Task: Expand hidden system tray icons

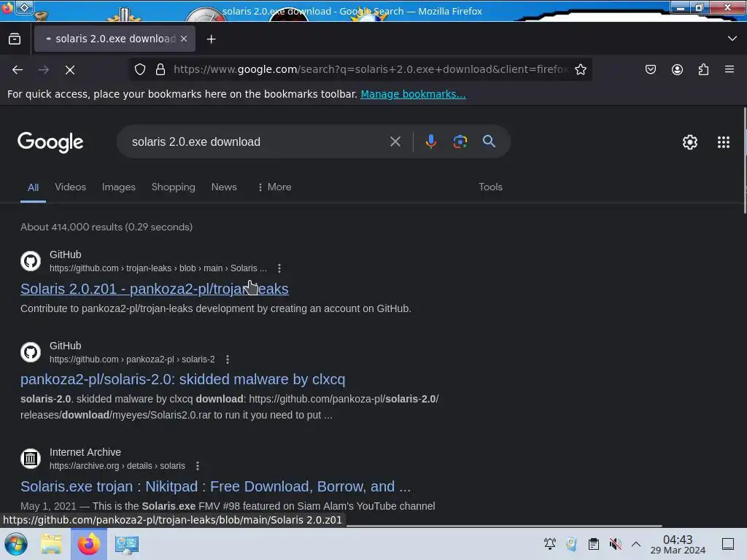Action: point(636,544)
